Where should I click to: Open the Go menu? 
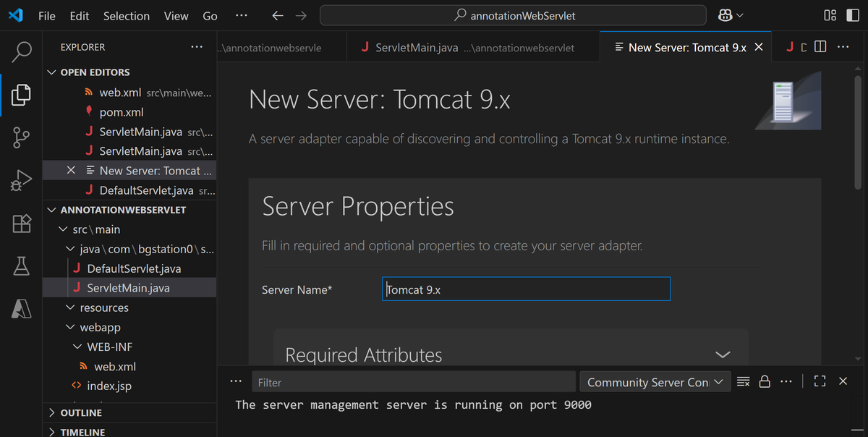210,15
